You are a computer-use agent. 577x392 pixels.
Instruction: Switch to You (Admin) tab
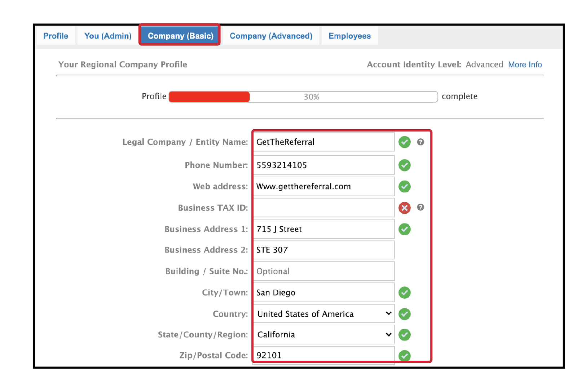coord(108,36)
